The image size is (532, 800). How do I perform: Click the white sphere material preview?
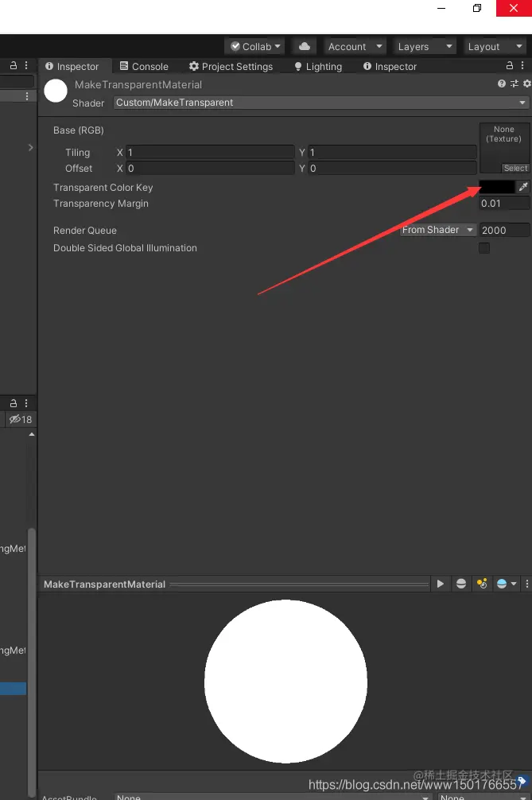tap(285, 682)
